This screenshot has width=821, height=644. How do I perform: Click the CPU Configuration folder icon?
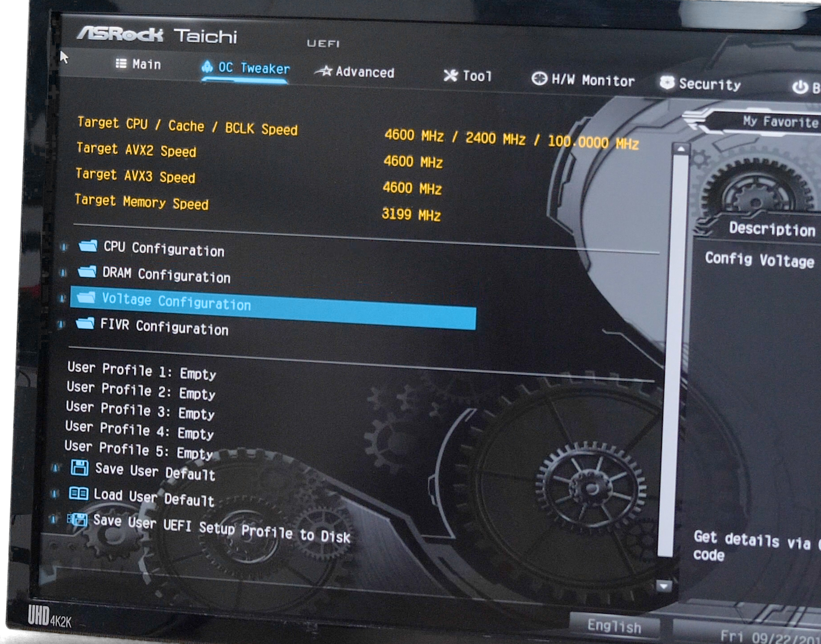coord(88,246)
